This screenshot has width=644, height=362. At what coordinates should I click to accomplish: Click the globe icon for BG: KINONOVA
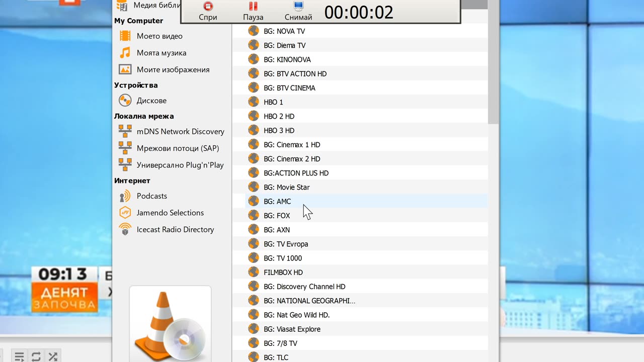click(254, 59)
